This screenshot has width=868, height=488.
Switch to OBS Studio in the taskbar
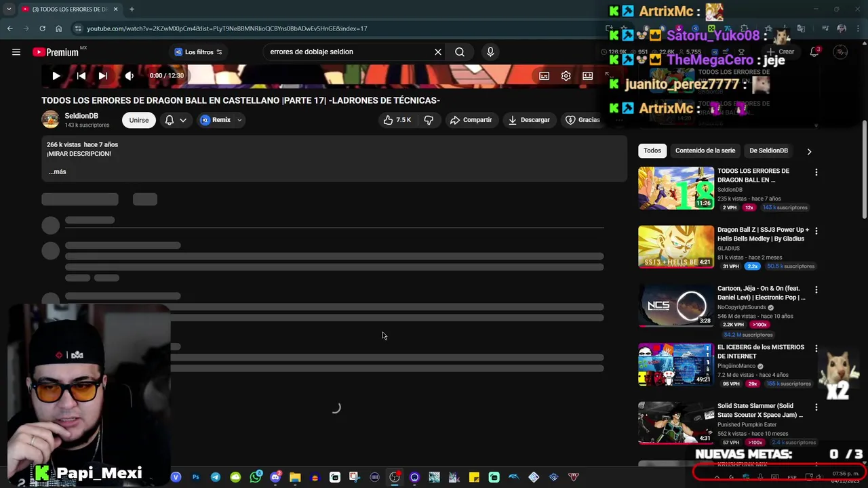point(395,477)
